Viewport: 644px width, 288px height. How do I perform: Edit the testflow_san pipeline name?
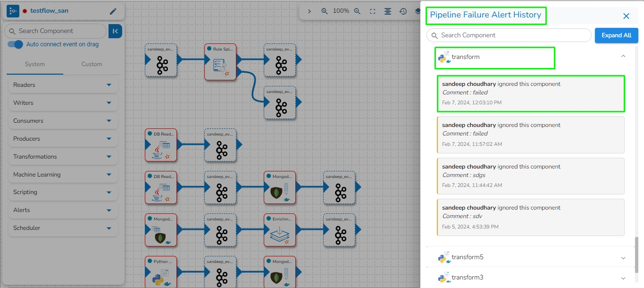point(113,11)
